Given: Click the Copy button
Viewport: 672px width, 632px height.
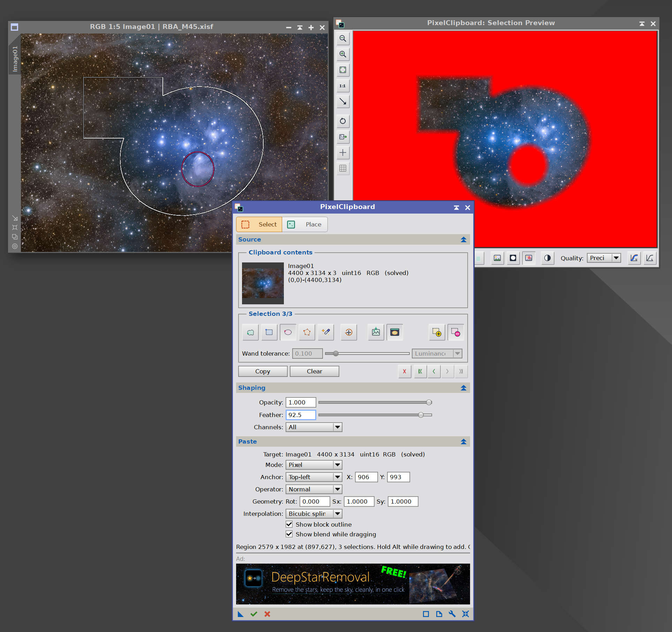Looking at the screenshot, I should pos(263,371).
